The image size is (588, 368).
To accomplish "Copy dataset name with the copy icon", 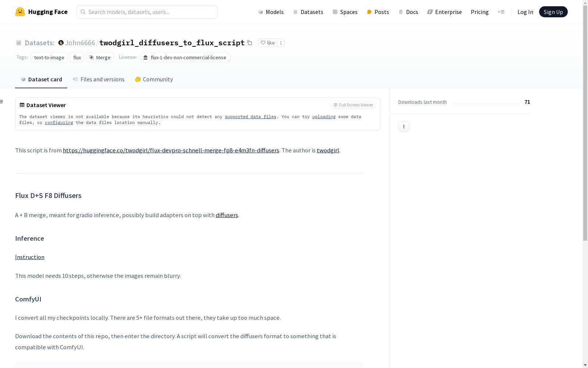I will point(250,43).
